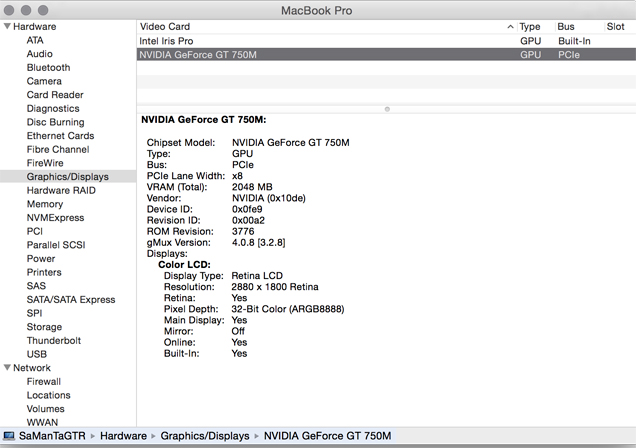Click Graphics/Displays in the path bar
The image size is (636, 448).
point(205,436)
